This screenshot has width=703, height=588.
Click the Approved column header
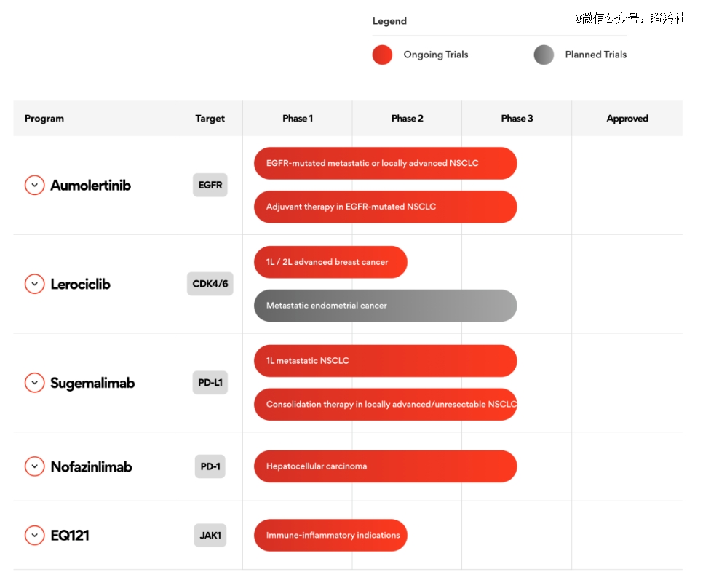[627, 119]
